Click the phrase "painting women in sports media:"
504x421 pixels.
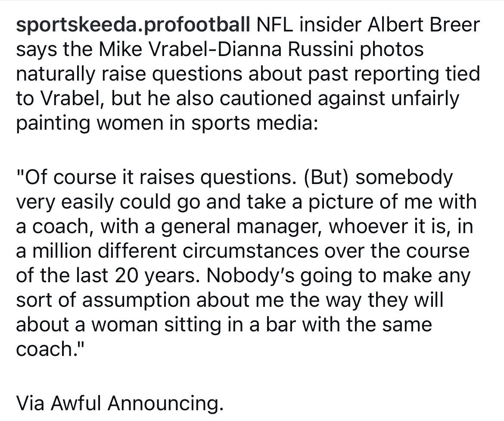click(167, 123)
